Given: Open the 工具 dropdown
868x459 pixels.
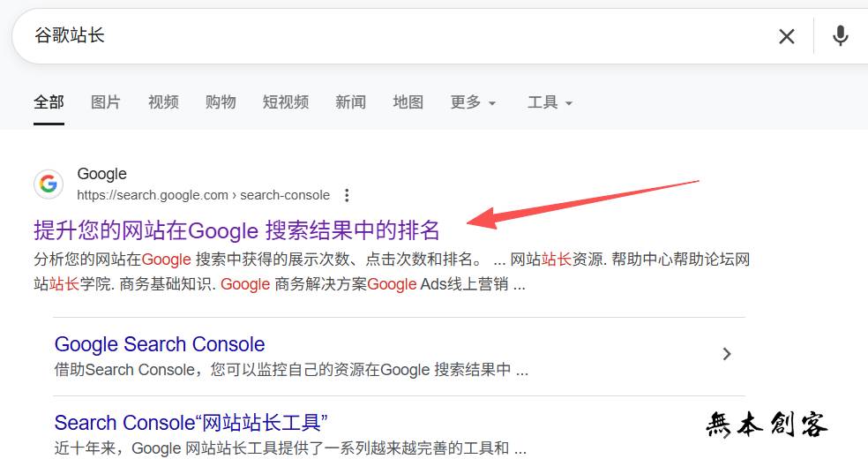Looking at the screenshot, I should pos(550,102).
